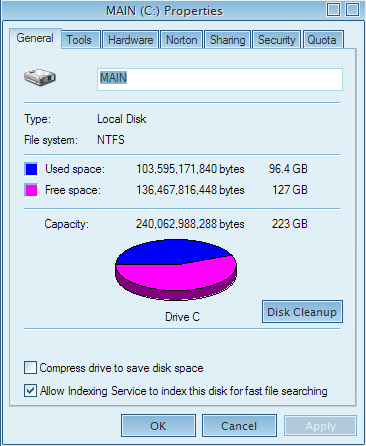Go to the Sharing tab
Image resolution: width=366 pixels, height=446 pixels.
pos(227,40)
